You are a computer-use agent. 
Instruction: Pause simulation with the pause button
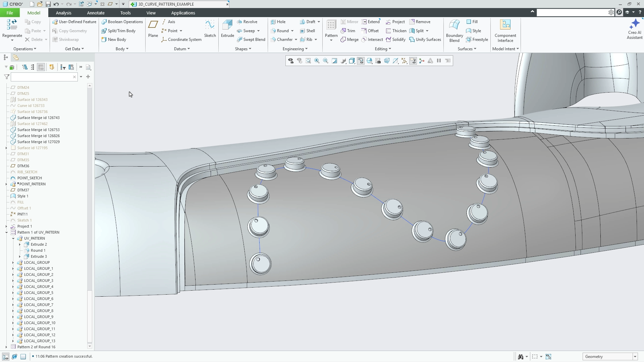pos(439,61)
